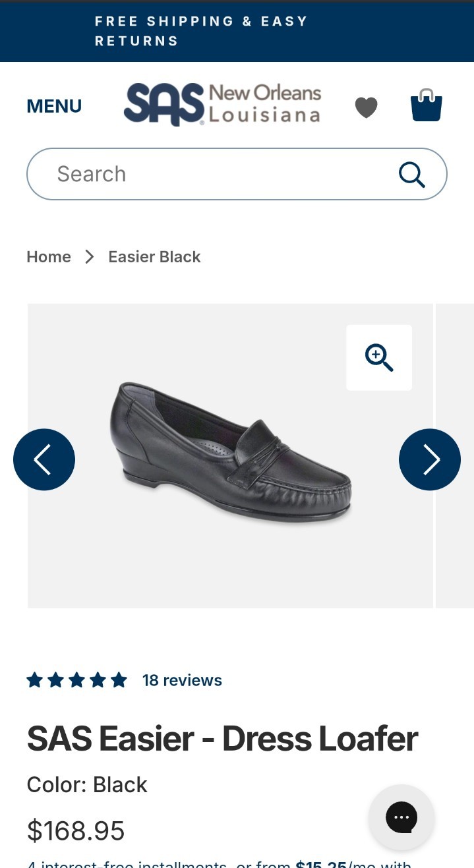474x868 pixels.
Task: Open the chat bubble widget
Action: click(x=401, y=817)
